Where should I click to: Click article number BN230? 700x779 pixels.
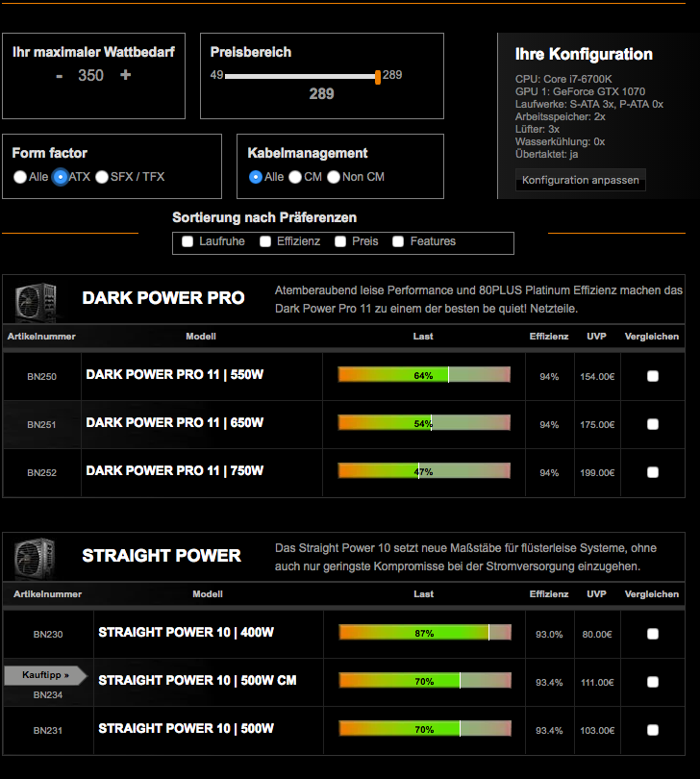pos(48,635)
